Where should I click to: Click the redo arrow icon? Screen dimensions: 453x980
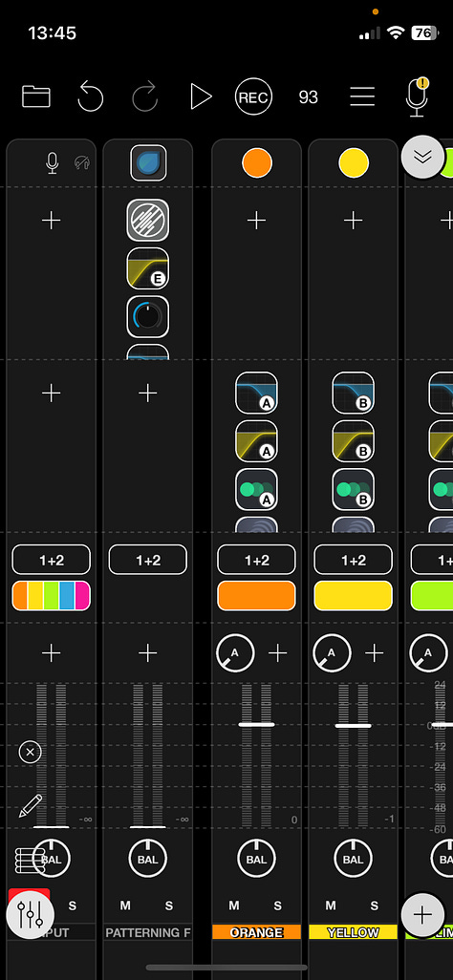pyautogui.click(x=144, y=96)
